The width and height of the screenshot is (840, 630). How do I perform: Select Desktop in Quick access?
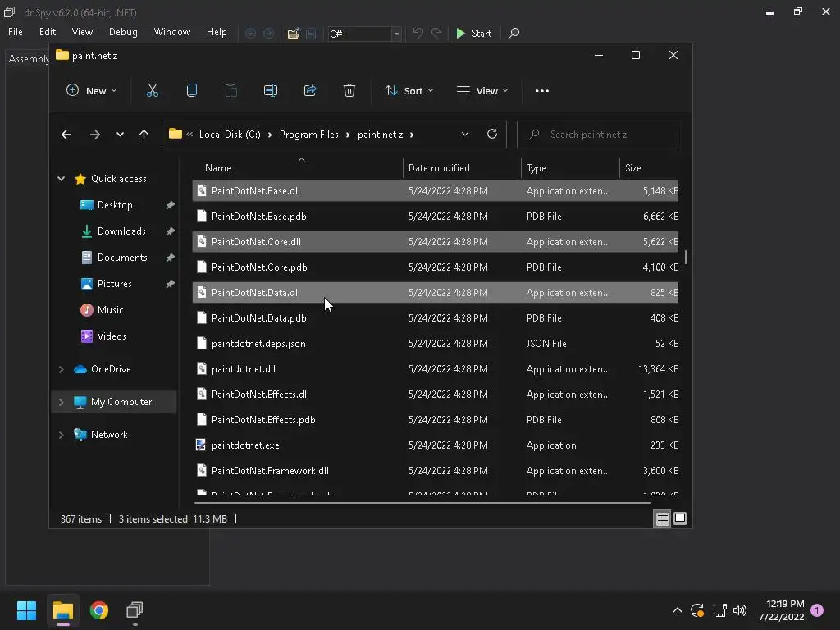115,205
